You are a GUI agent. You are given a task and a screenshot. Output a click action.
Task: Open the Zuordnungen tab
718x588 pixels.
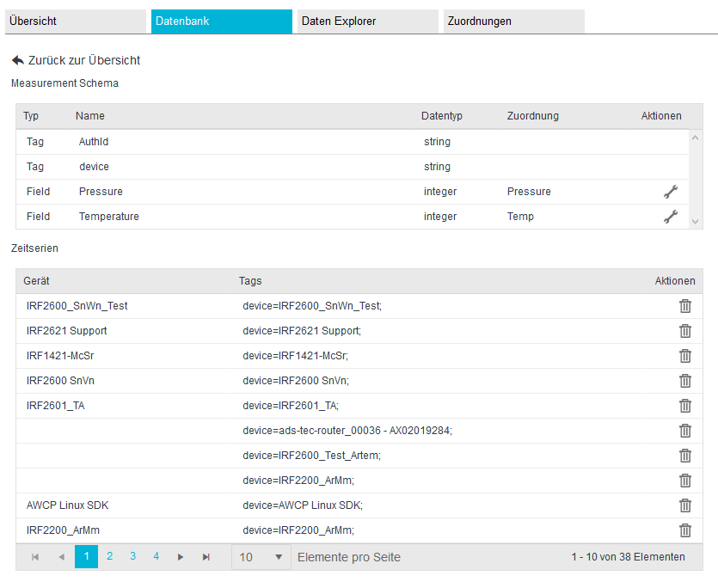click(x=513, y=21)
